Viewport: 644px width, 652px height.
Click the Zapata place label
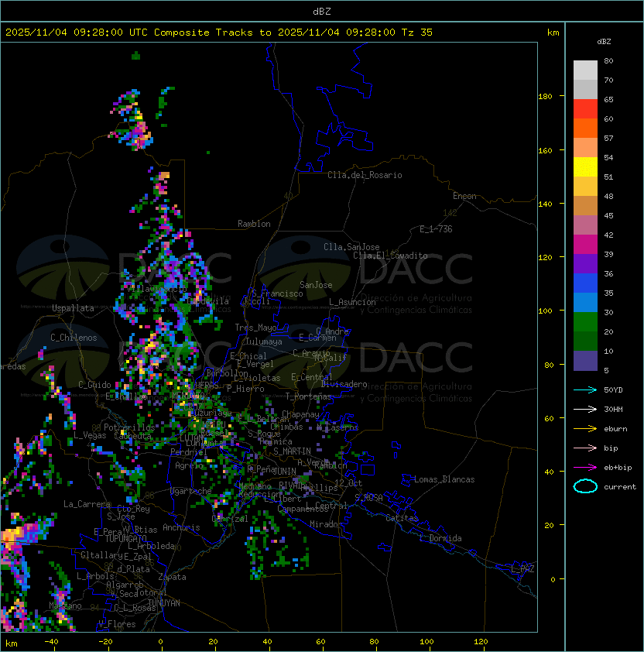point(172,577)
